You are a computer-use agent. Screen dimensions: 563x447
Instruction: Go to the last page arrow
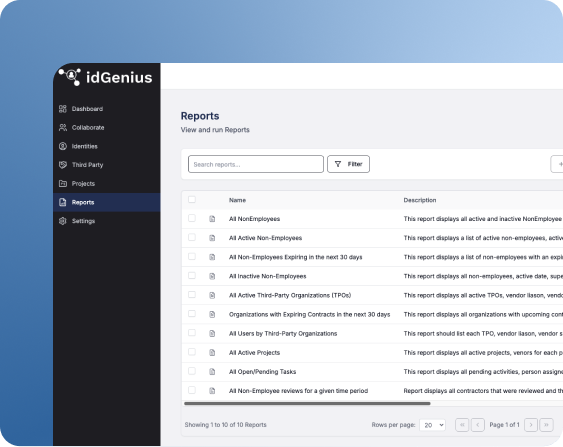[x=546, y=425]
